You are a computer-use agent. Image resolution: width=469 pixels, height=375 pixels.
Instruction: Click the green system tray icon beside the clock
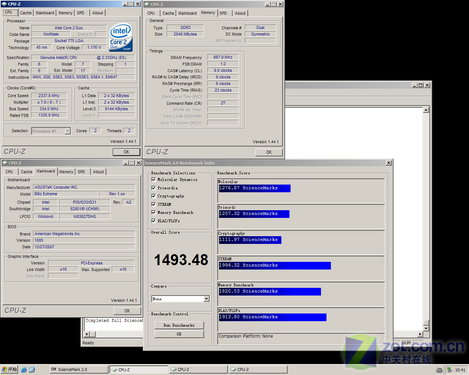tap(449, 370)
